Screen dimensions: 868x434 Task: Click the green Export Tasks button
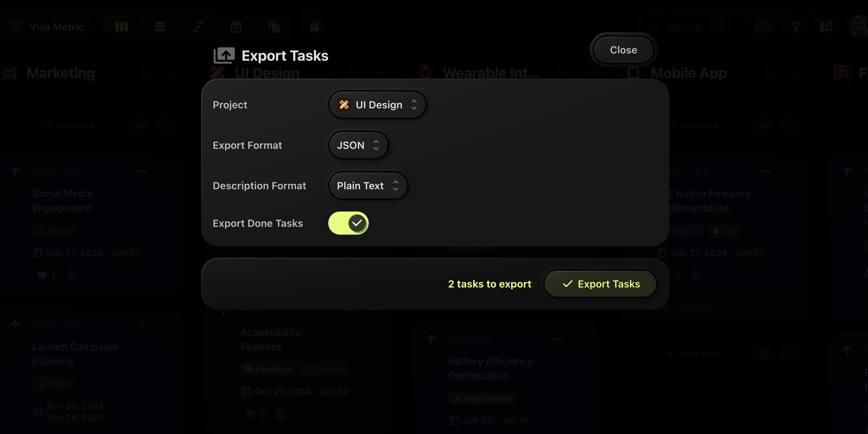pos(600,284)
